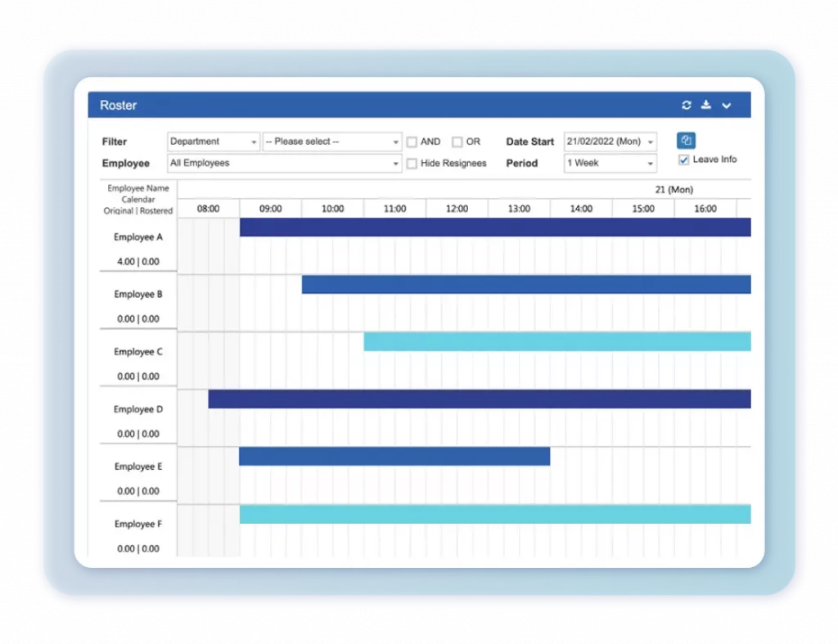This screenshot has height=644, width=838.
Task: Open the All Employees dropdown
Action: coord(284,163)
